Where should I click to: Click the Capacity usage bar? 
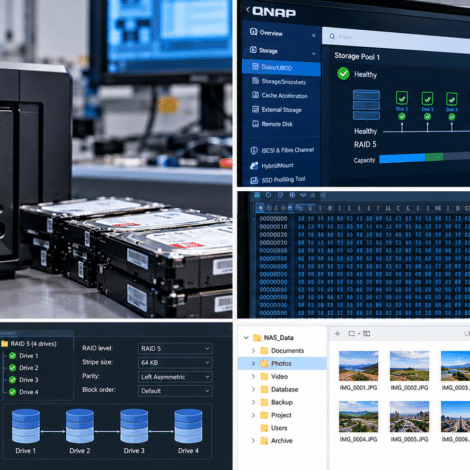point(425,158)
